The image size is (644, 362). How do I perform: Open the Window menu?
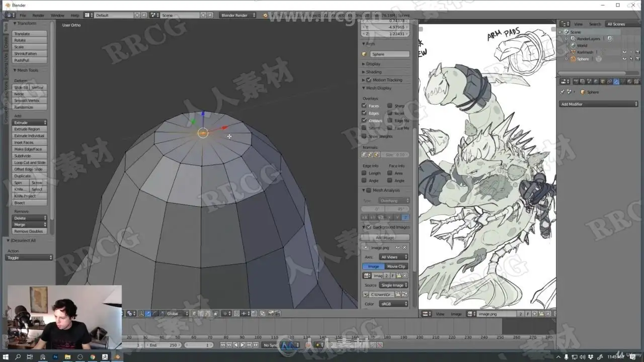pyautogui.click(x=57, y=16)
